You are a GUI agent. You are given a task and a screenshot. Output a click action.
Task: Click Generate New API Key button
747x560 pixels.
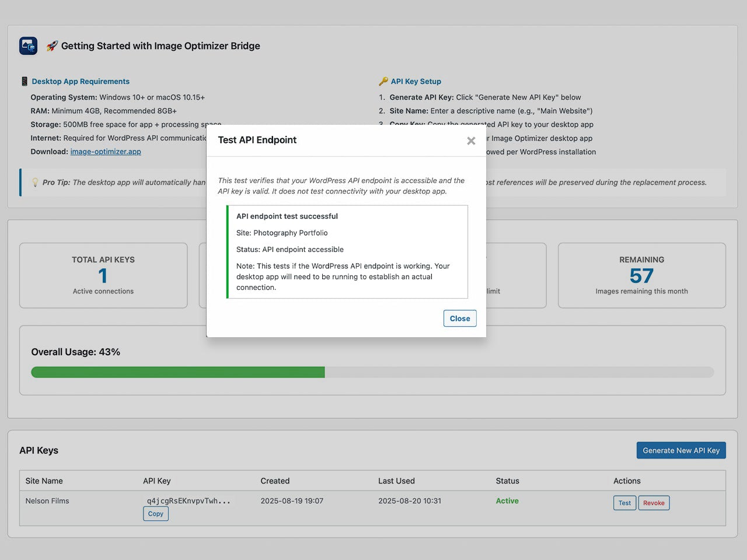(x=681, y=450)
